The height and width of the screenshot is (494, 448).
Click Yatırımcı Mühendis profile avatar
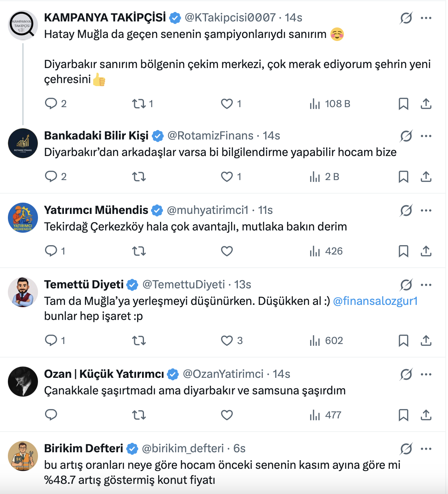[x=23, y=218]
